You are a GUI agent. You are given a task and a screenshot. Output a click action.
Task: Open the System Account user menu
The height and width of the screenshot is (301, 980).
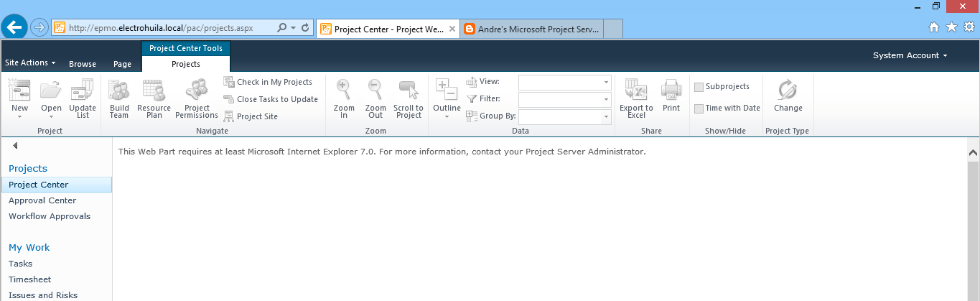[910, 55]
